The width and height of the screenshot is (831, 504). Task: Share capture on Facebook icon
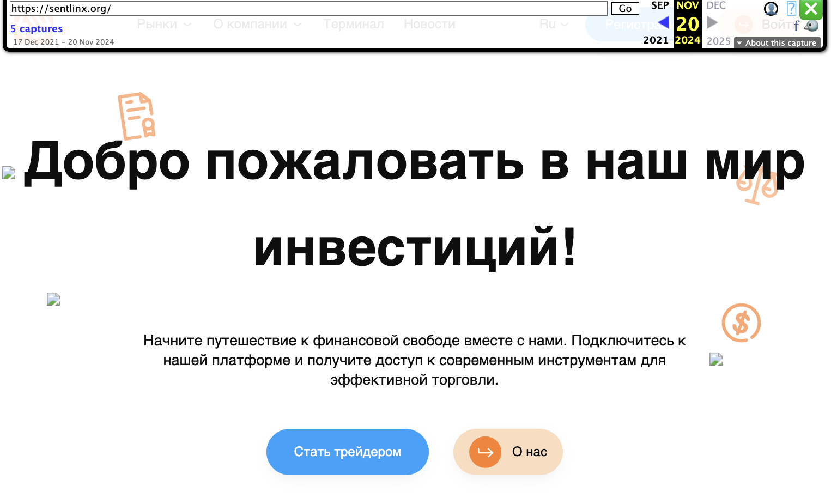click(796, 26)
